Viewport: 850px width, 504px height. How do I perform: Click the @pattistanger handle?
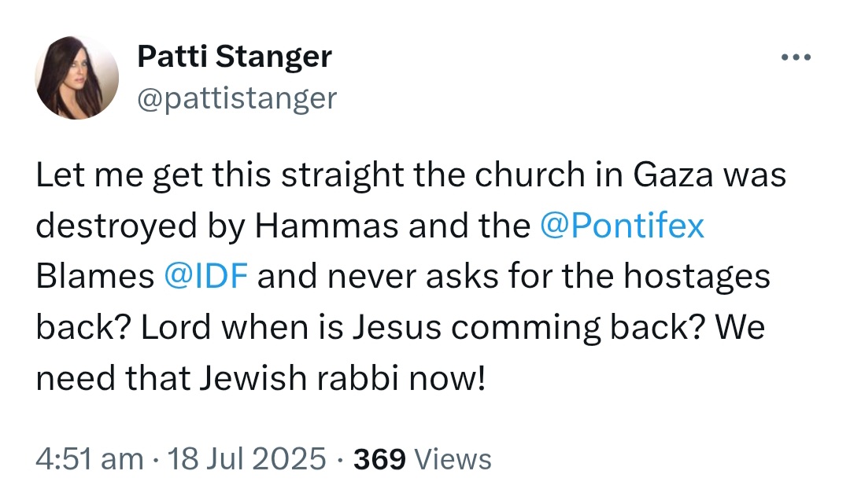(237, 98)
